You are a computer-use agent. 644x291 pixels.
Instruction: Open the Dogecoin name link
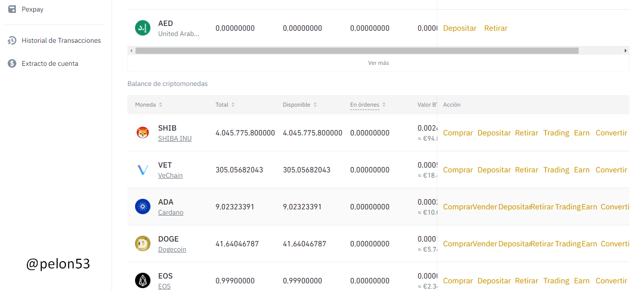pyautogui.click(x=172, y=249)
